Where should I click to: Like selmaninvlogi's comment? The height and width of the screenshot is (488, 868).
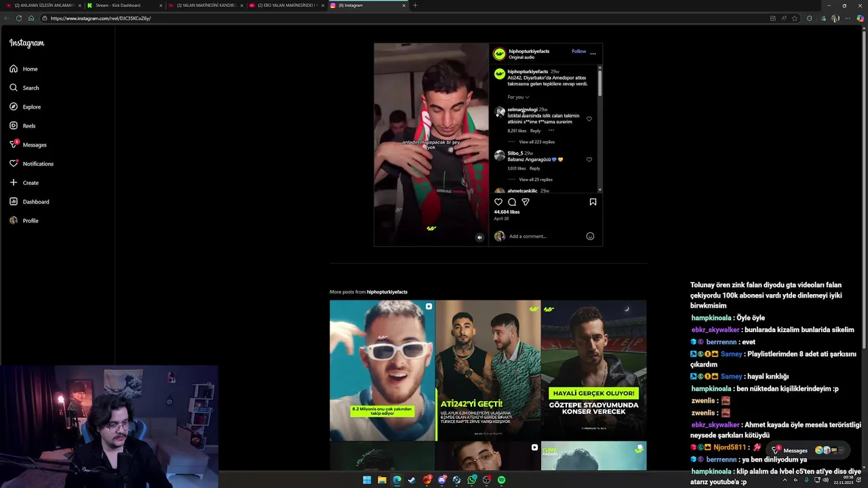point(589,119)
